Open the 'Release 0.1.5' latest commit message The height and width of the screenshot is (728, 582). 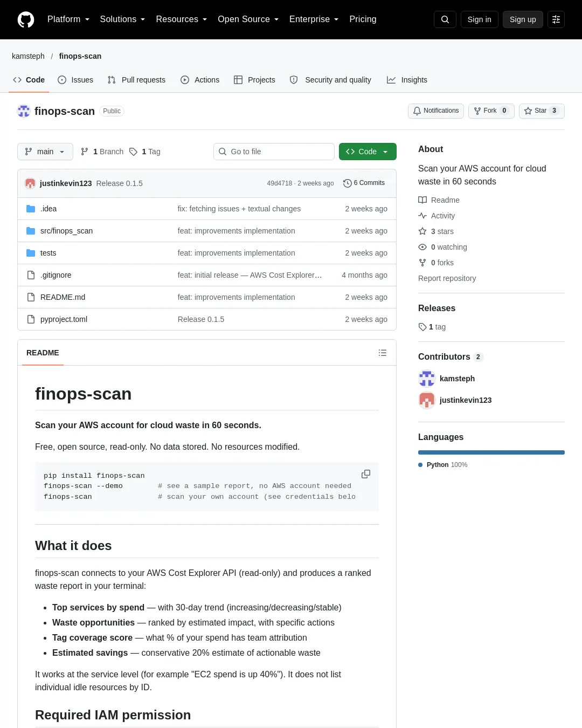[119, 183]
